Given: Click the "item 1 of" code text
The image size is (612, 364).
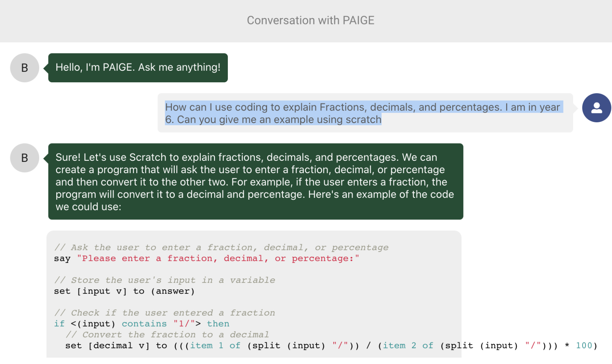Looking at the screenshot, I should point(215,346).
